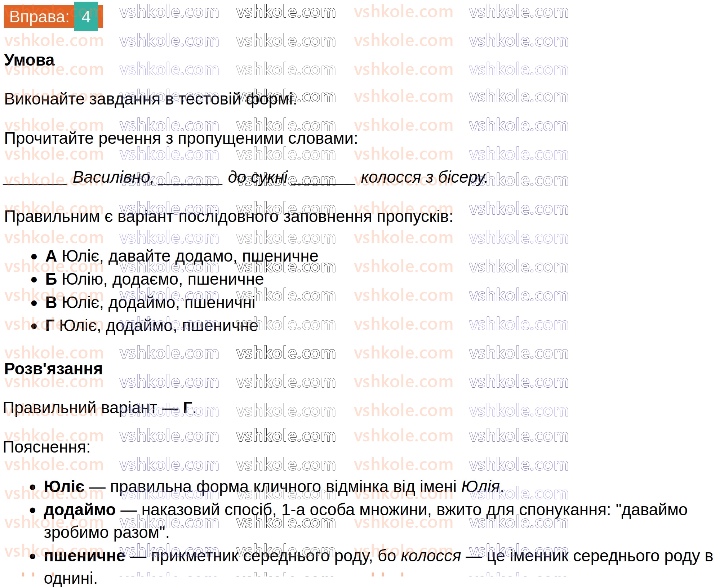Select answer option А Юліє, давайте додамо
This screenshot has width=715, height=588.
(x=182, y=257)
